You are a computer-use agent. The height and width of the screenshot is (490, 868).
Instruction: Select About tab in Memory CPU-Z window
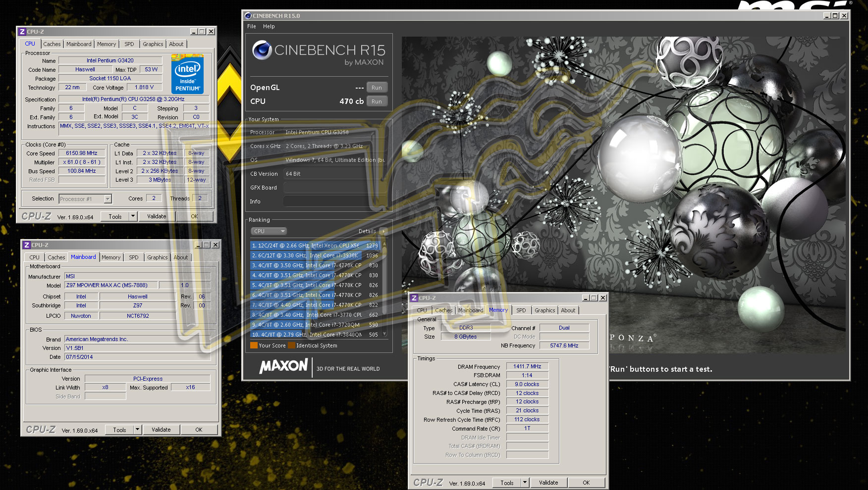568,310
